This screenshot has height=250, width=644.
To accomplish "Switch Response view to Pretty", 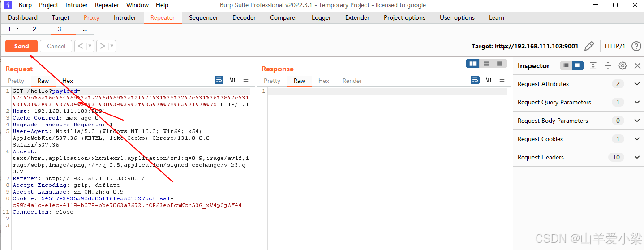I will 272,81.
